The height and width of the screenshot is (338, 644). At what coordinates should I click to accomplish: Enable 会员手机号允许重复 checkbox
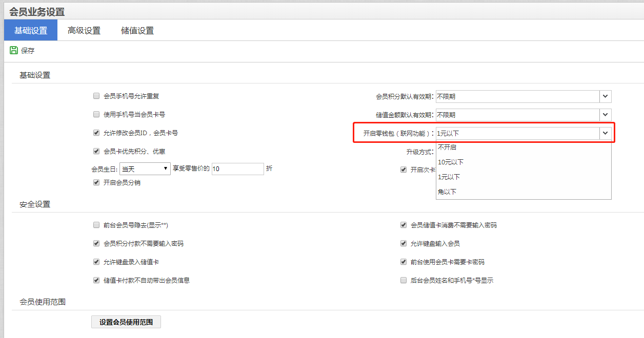pyautogui.click(x=96, y=96)
